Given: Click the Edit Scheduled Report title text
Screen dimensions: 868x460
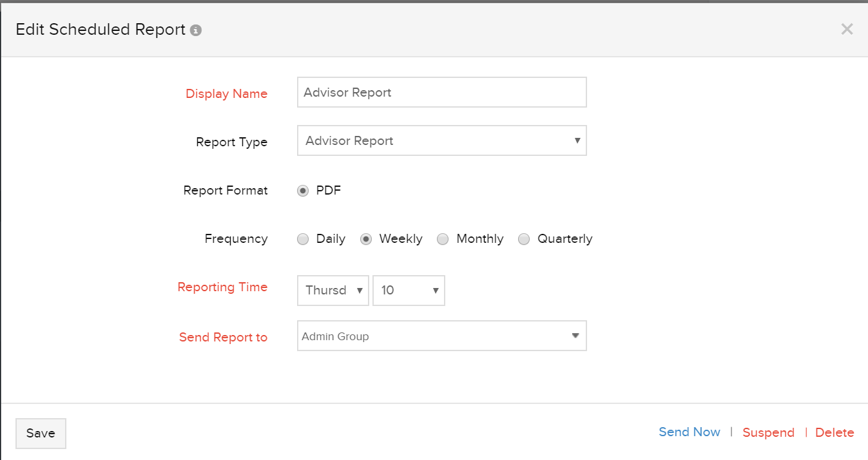Looking at the screenshot, I should pos(101,30).
